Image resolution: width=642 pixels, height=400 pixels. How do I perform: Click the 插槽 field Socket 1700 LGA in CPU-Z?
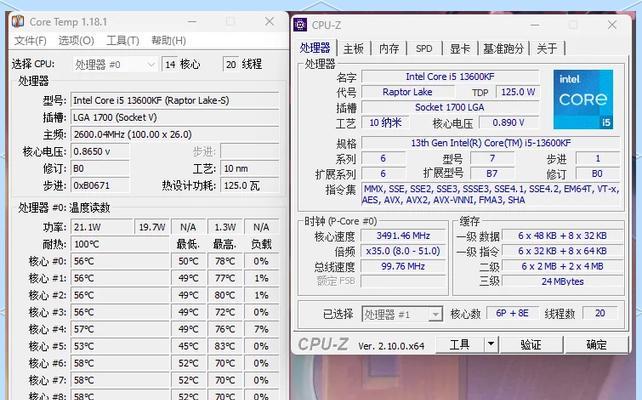pos(450,107)
